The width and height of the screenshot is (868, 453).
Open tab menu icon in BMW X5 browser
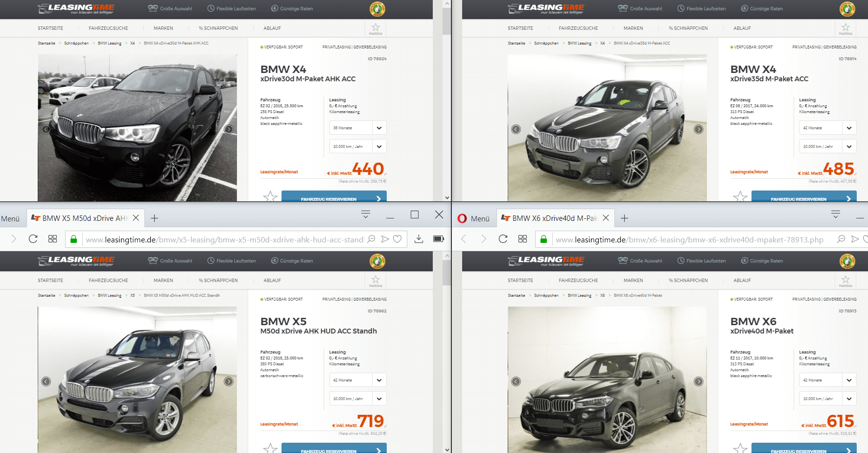coord(365,214)
